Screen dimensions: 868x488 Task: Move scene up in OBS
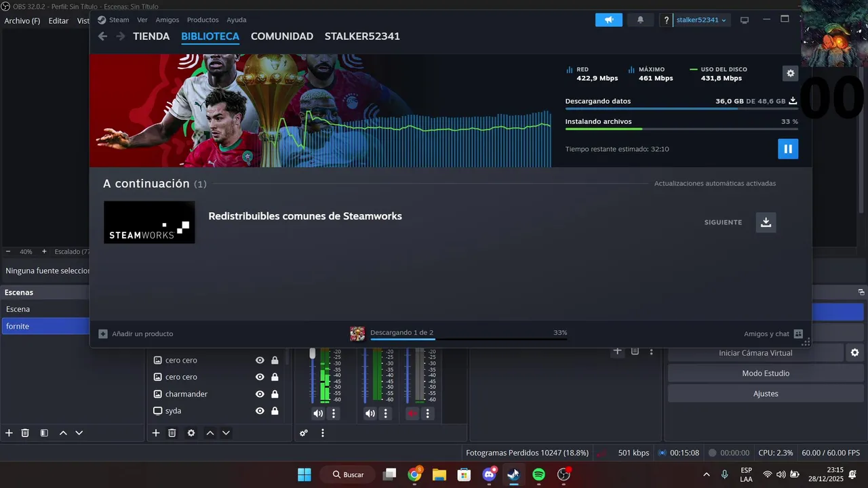63,432
